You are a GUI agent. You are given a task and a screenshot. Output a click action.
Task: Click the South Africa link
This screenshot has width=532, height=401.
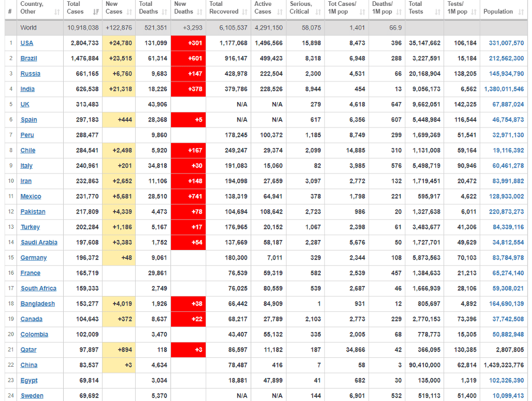38,288
